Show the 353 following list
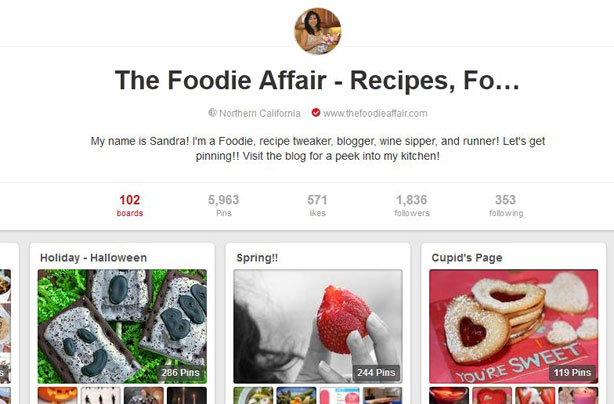This screenshot has width=614, height=404. click(506, 206)
